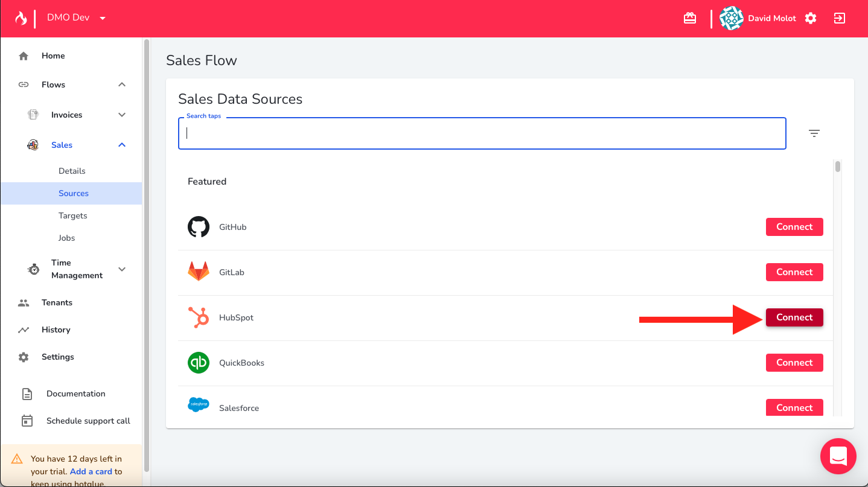The width and height of the screenshot is (868, 487).
Task: Open the DMO Dev environment dropdown
Action: (x=77, y=18)
